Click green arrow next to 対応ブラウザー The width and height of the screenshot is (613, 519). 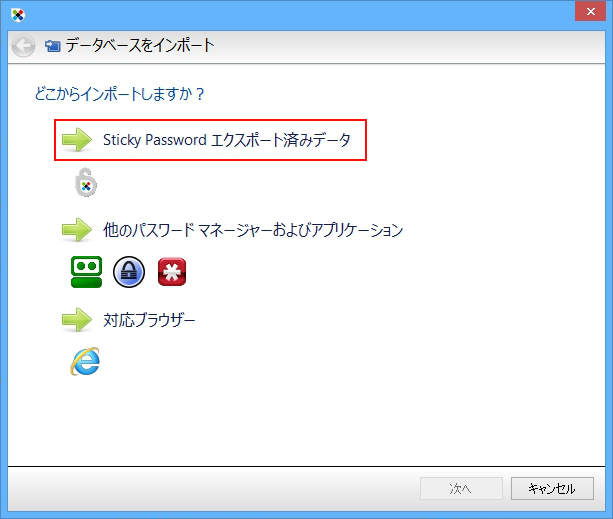click(x=77, y=320)
